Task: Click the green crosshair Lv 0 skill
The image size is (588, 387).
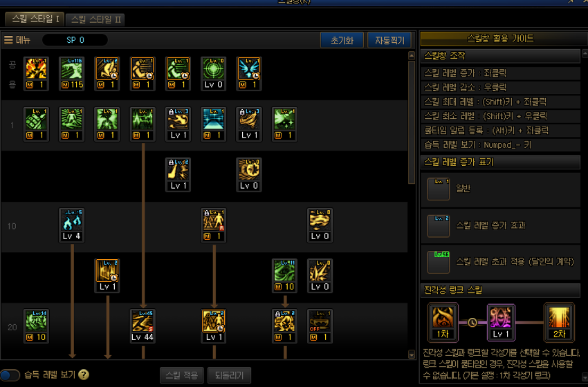Action: coord(213,73)
